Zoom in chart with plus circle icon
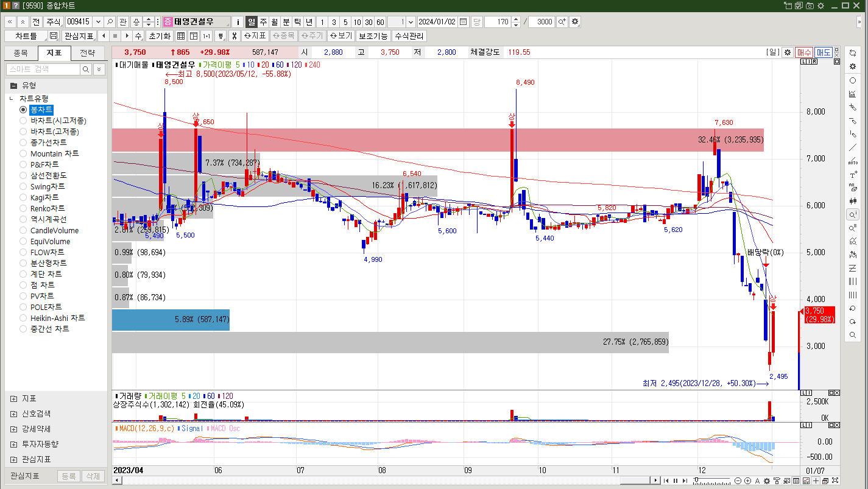 click(747, 481)
